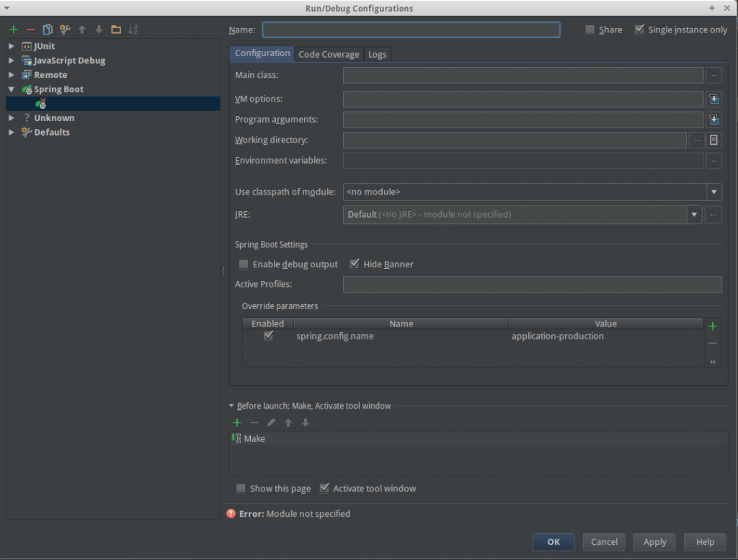Screen dimensions: 738x560
Task: Add new configuration with green plus icon
Action: [x=13, y=30]
